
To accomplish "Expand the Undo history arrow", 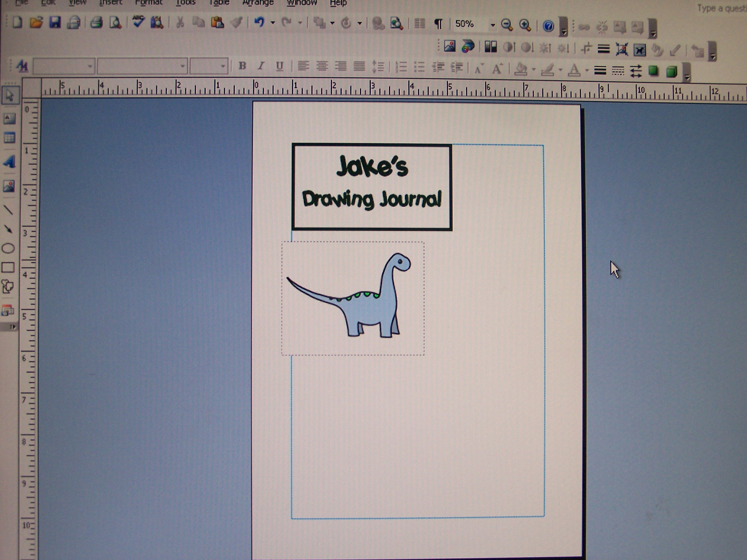I will (273, 23).
